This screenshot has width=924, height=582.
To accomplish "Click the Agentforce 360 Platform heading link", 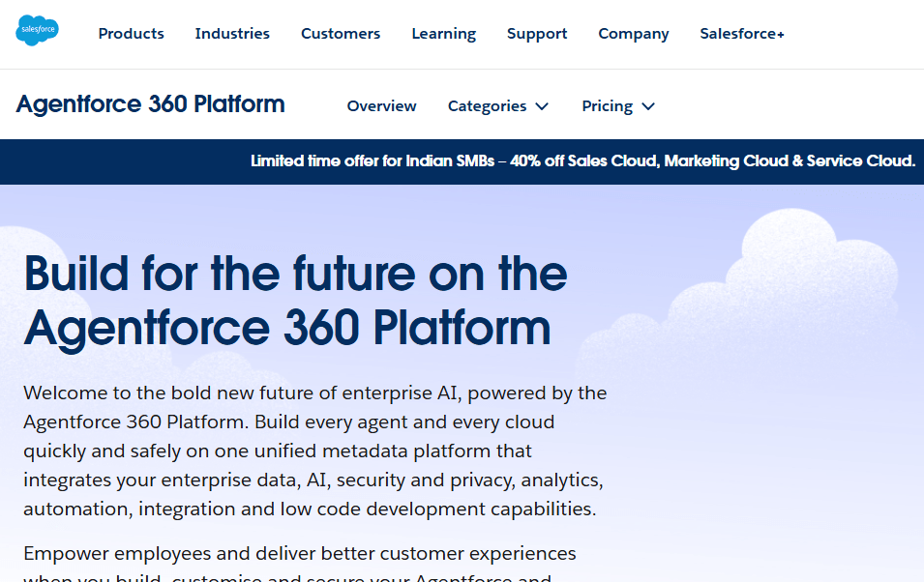I will (x=150, y=104).
